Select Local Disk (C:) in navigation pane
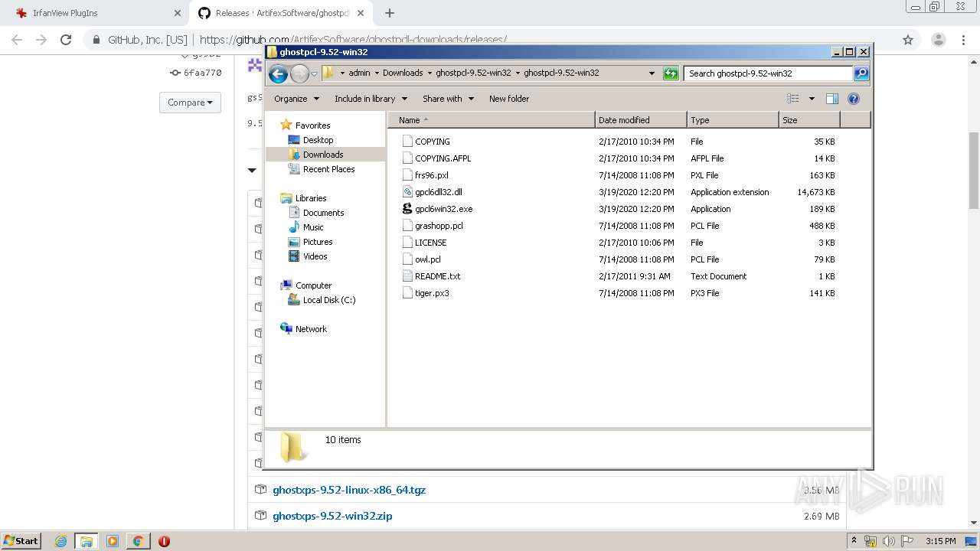 coord(322,300)
